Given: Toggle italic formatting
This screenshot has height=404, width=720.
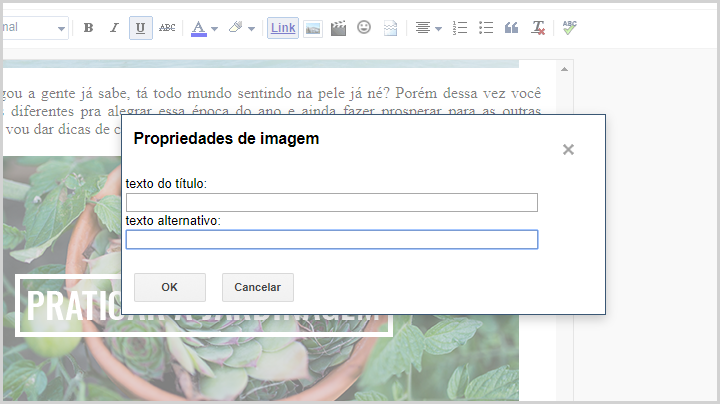Looking at the screenshot, I should coord(114,28).
